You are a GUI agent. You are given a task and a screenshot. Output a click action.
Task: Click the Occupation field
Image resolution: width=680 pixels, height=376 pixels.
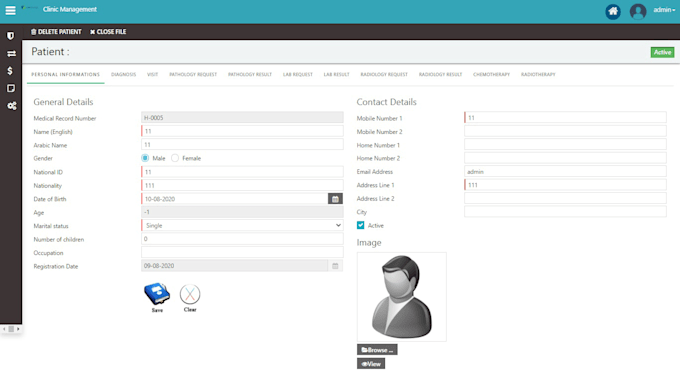point(242,252)
